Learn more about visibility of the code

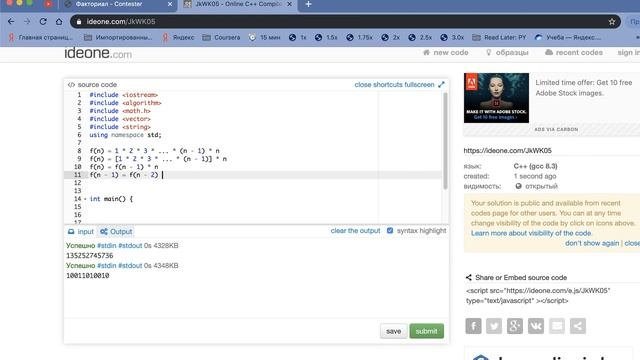click(x=531, y=233)
